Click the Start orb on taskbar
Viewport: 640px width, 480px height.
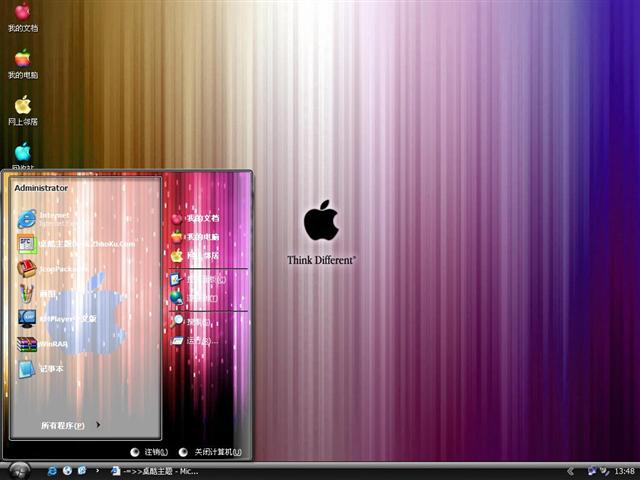pyautogui.click(x=19, y=471)
